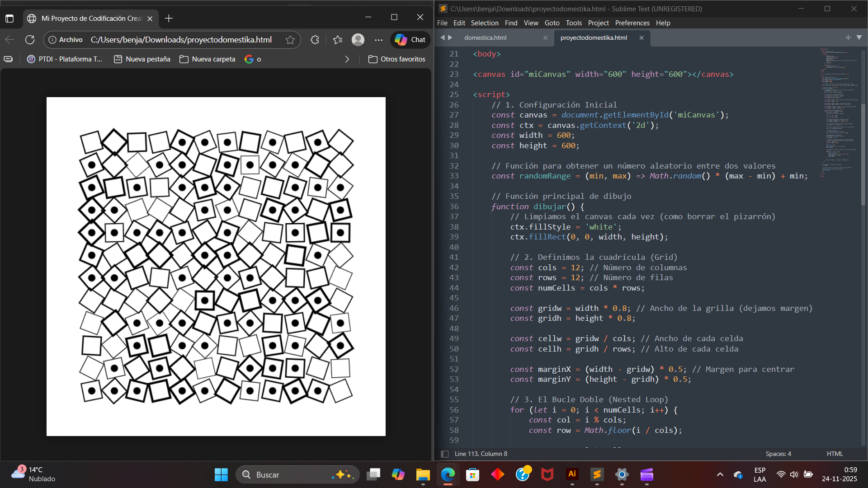This screenshot has height=488, width=868.
Task: Open the Preferences menu
Action: click(x=632, y=23)
